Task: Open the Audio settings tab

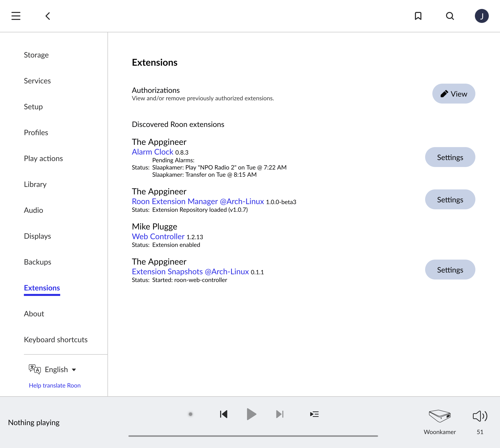Action: click(33, 210)
